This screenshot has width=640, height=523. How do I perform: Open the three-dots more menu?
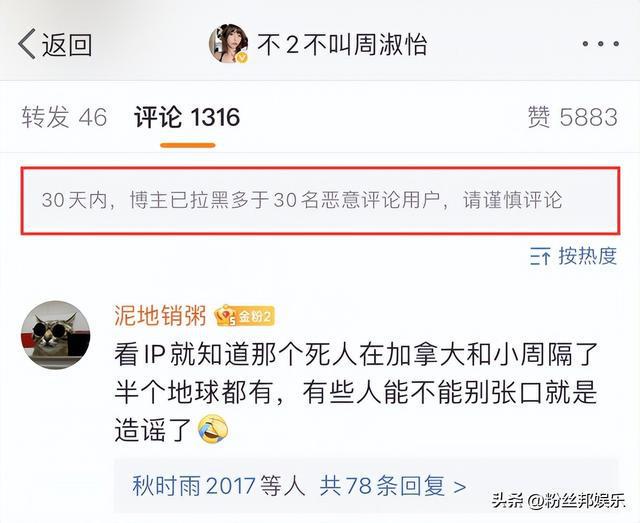pyautogui.click(x=601, y=44)
